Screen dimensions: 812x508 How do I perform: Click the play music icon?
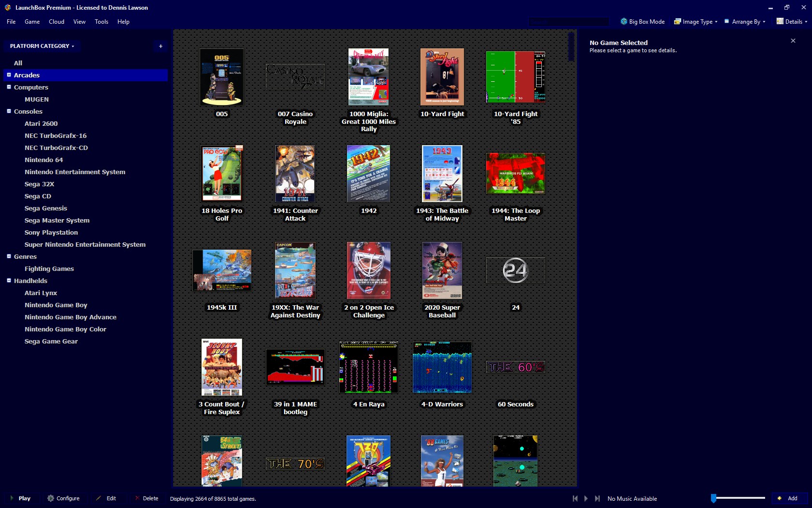click(586, 498)
